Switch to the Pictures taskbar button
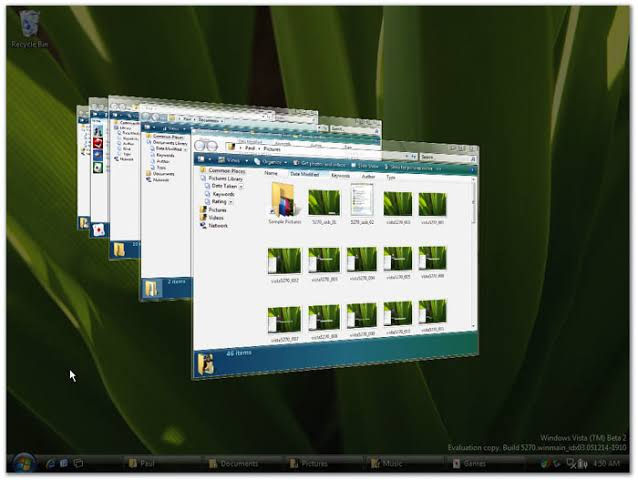The height and width of the screenshot is (480, 638). [x=324, y=463]
